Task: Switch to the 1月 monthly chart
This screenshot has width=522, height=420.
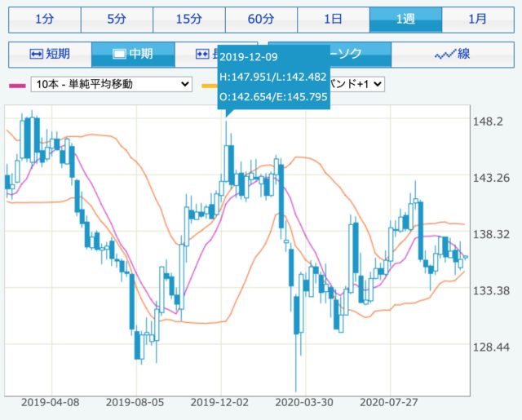Action: [x=477, y=18]
